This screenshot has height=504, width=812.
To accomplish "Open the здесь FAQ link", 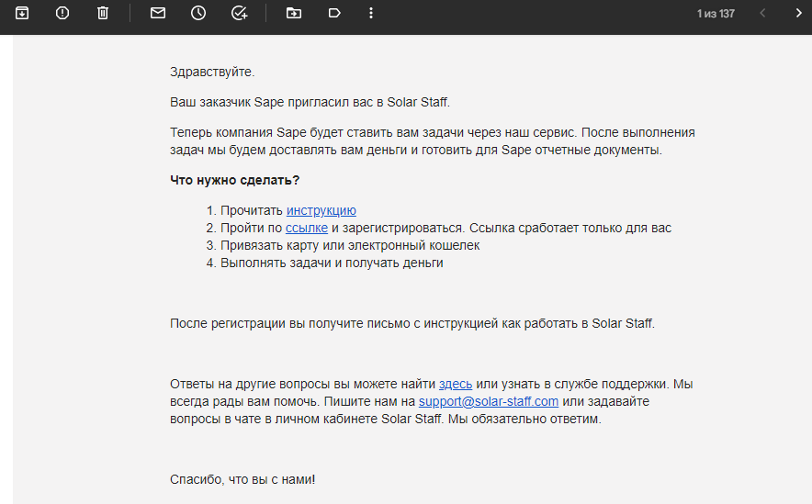I will pos(456,384).
